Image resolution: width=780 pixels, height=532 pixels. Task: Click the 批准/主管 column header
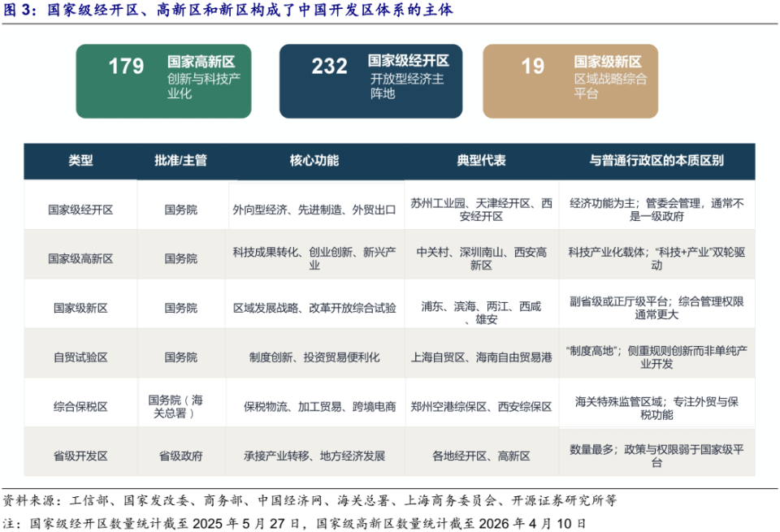click(x=180, y=161)
